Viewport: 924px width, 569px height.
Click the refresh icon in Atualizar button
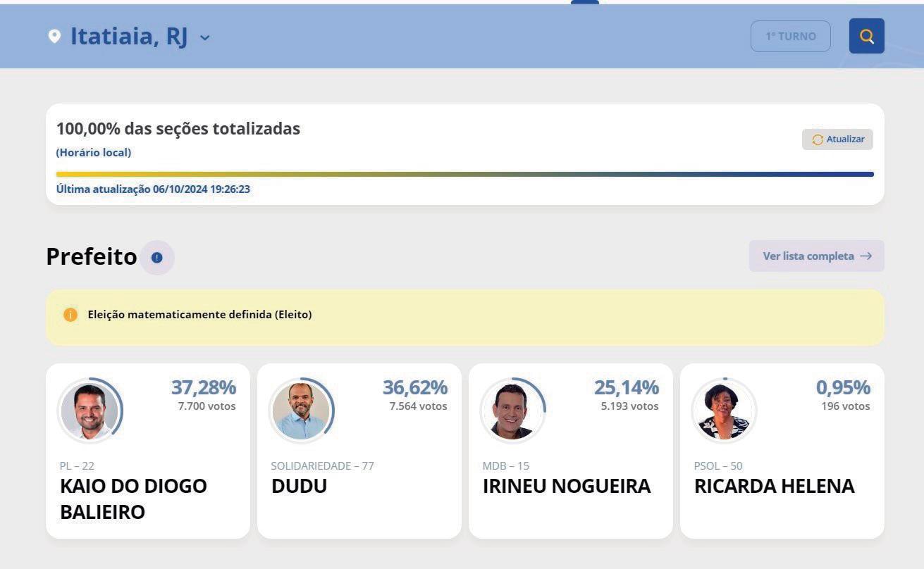[818, 139]
